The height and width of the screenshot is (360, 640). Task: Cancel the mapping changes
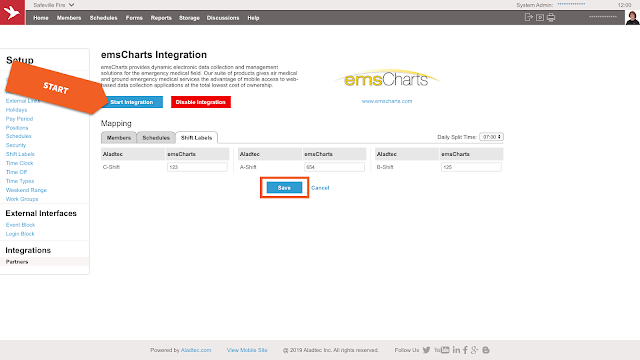pos(320,188)
